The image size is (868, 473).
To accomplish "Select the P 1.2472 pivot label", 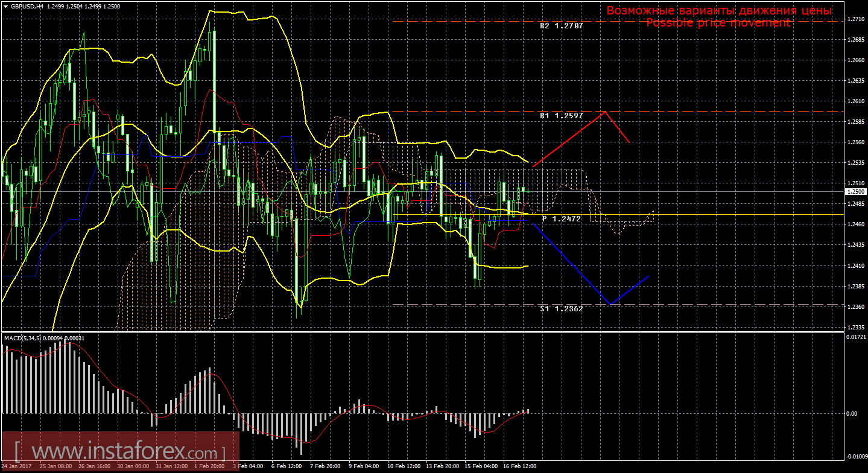I will [562, 219].
